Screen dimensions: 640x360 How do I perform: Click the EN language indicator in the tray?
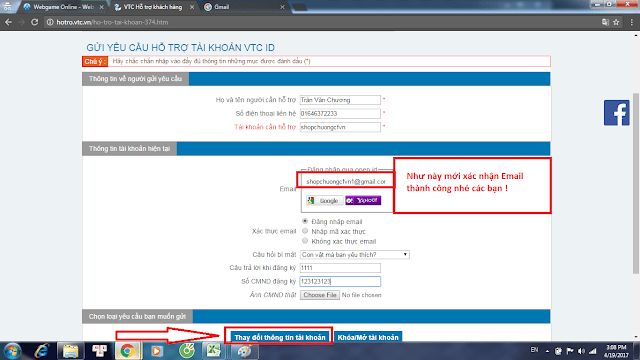534,350
